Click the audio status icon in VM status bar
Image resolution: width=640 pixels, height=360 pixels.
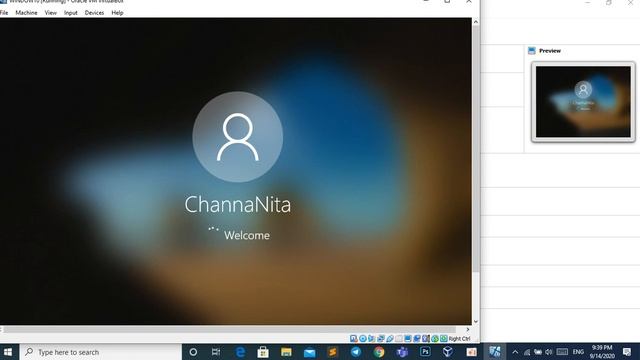click(x=371, y=338)
